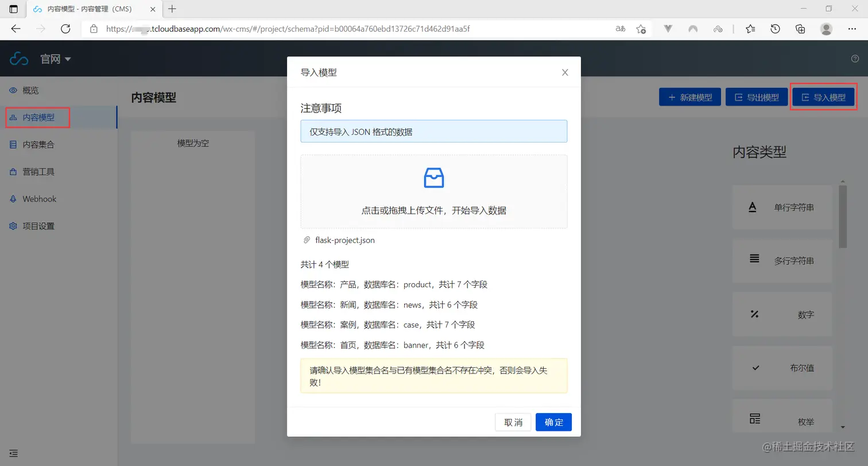The height and width of the screenshot is (466, 868).
Task: Click the rocket icon next to Webhook
Action: coord(13,199)
